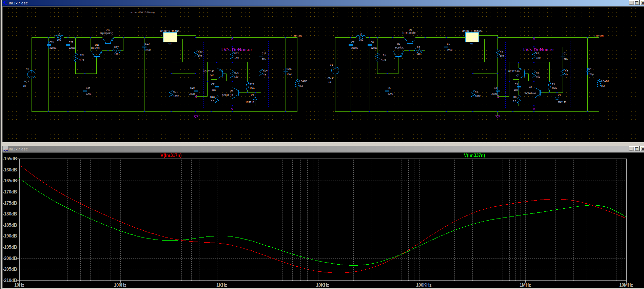Select diode D1 1N4148 symbol
Image resolution: width=644 pixels, height=289 pixels.
coord(557,98)
